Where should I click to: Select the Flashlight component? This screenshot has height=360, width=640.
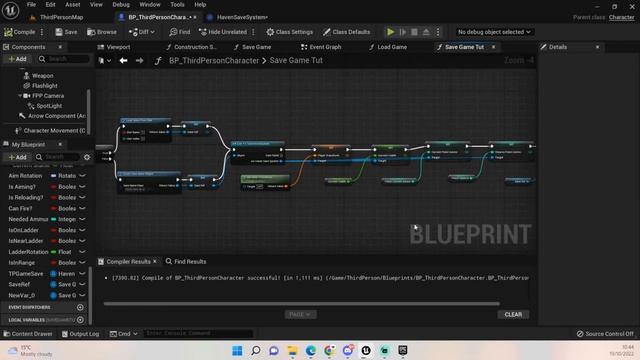[x=44, y=86]
